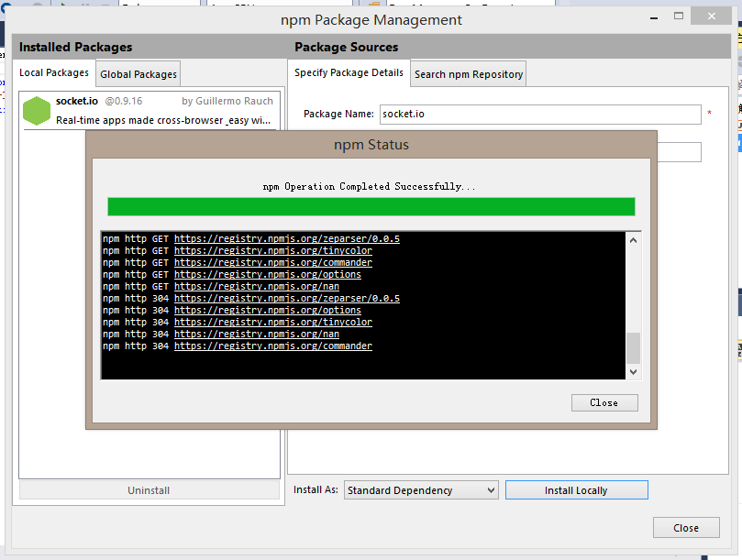The image size is (742, 560).
Task: Follow the GET nan registry link
Action: click(256, 287)
